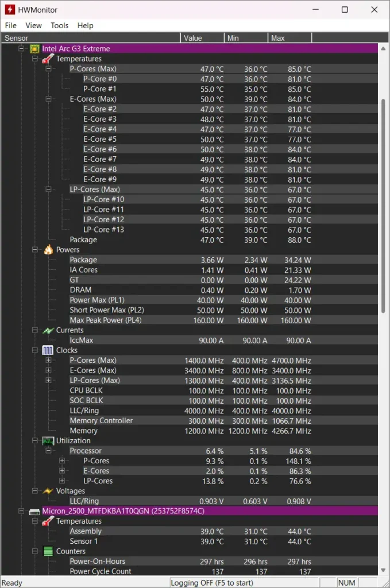Click Logging OFF status bar text
Viewport: 390px width, 588px height.
[212, 583]
